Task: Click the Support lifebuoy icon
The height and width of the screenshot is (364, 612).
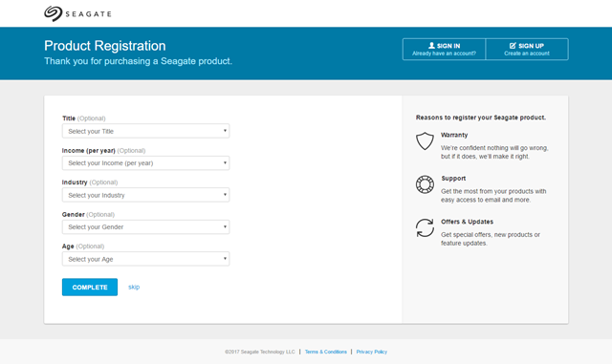Action: point(425,184)
